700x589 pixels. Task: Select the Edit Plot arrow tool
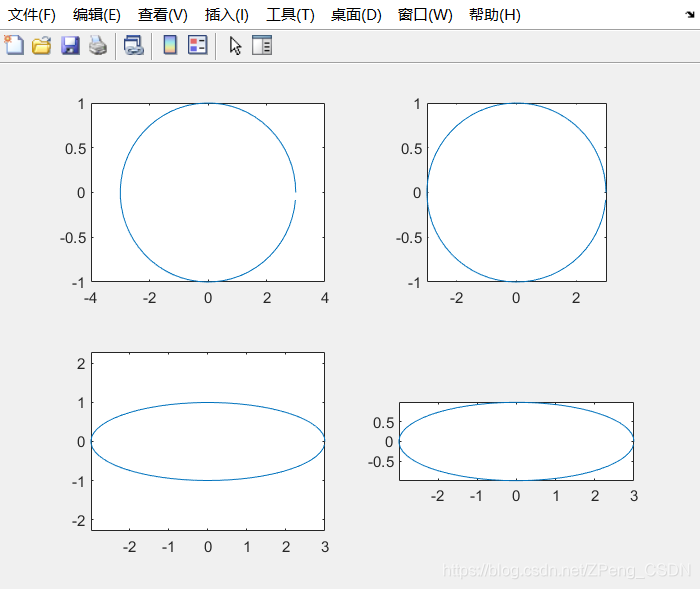tap(235, 46)
